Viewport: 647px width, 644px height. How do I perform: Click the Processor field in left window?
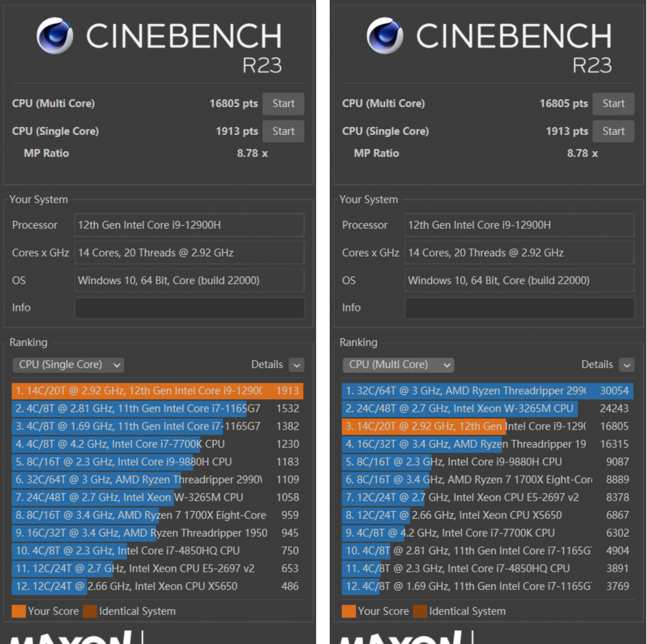190,225
